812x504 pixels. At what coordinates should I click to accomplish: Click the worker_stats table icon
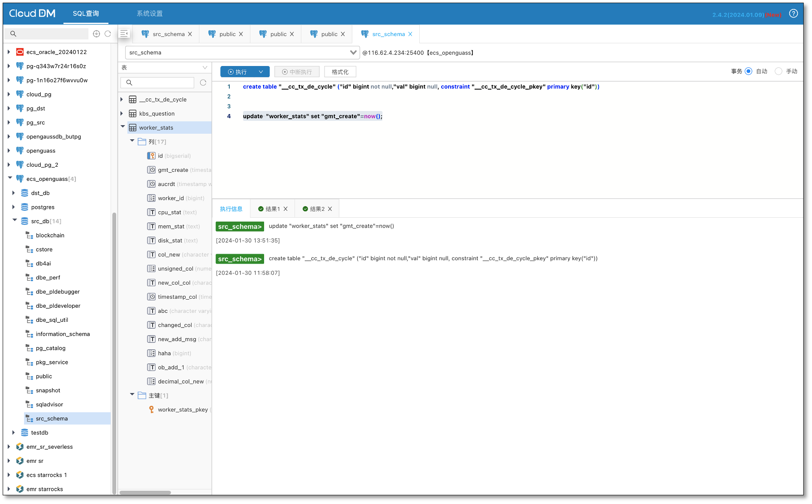pyautogui.click(x=133, y=128)
